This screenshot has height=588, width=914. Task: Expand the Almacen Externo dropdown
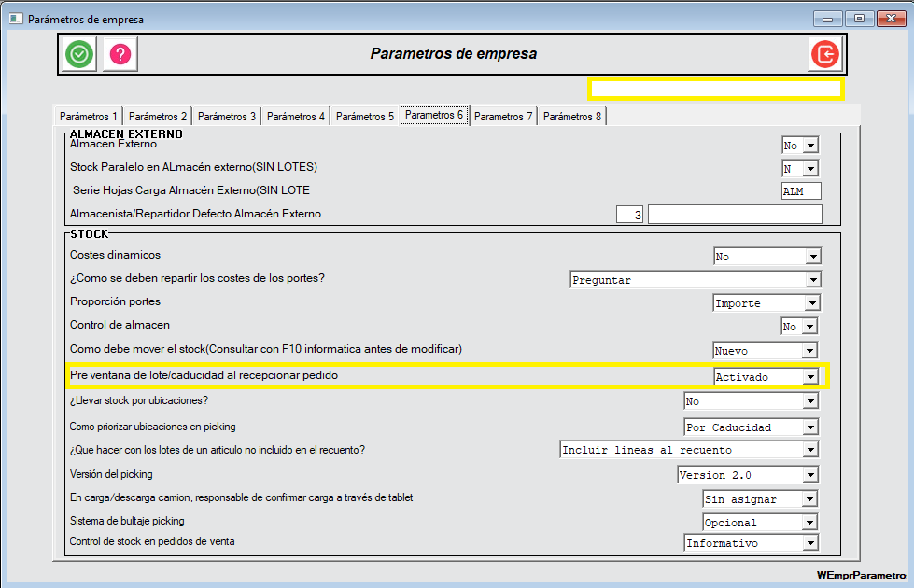[x=810, y=146]
